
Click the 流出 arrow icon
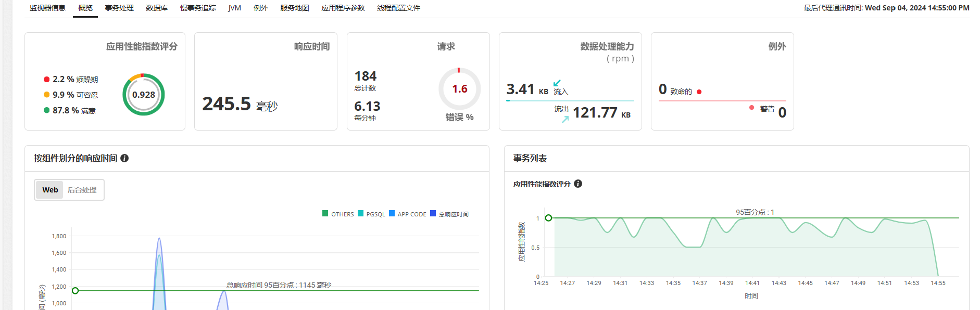tap(565, 119)
